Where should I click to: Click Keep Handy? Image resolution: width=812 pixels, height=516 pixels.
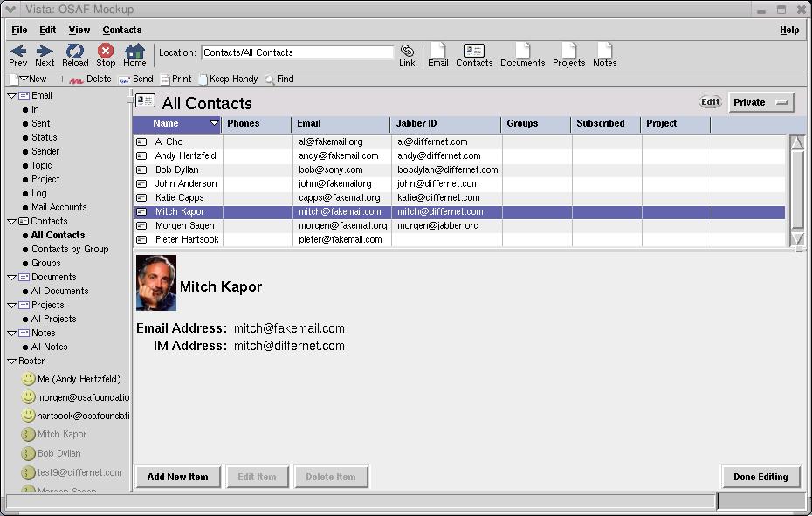pyautogui.click(x=229, y=79)
